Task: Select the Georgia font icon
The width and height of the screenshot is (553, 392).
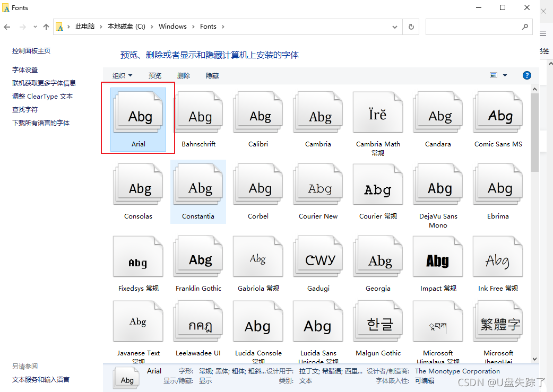Action: (x=378, y=257)
